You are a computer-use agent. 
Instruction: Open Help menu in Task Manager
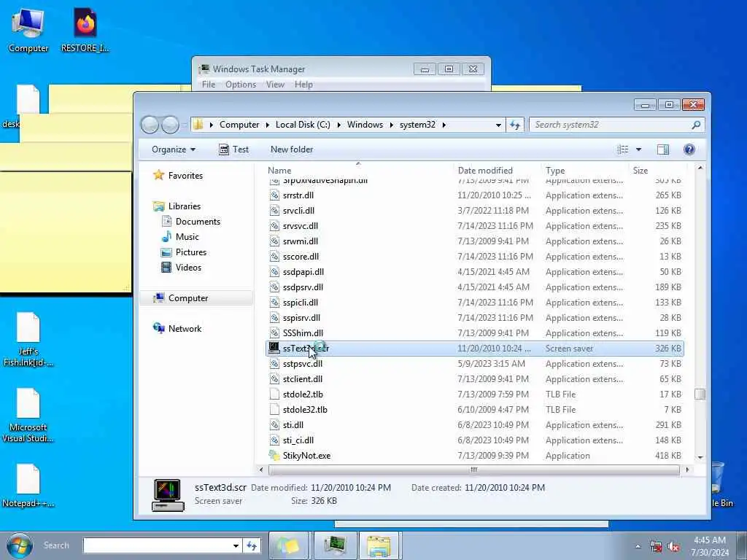[x=303, y=85]
